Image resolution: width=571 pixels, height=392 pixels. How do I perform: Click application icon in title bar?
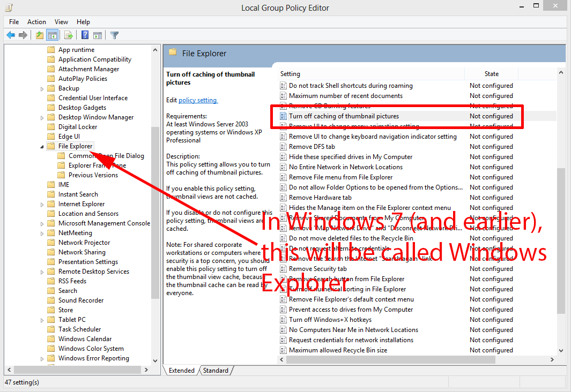click(9, 7)
